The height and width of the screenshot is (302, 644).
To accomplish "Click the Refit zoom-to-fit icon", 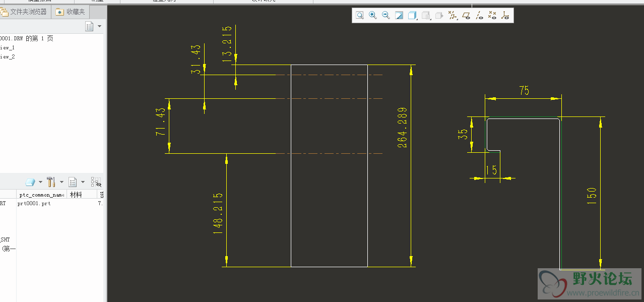I will (360, 16).
